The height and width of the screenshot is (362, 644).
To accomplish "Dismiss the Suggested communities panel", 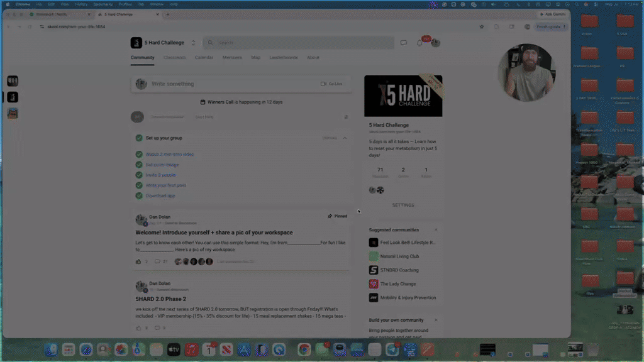I will click(x=436, y=230).
